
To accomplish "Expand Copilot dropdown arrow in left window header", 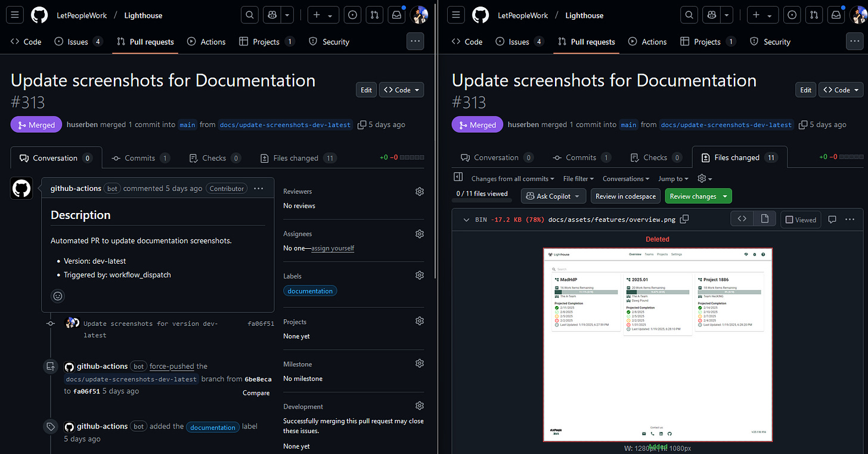I will tap(288, 15).
